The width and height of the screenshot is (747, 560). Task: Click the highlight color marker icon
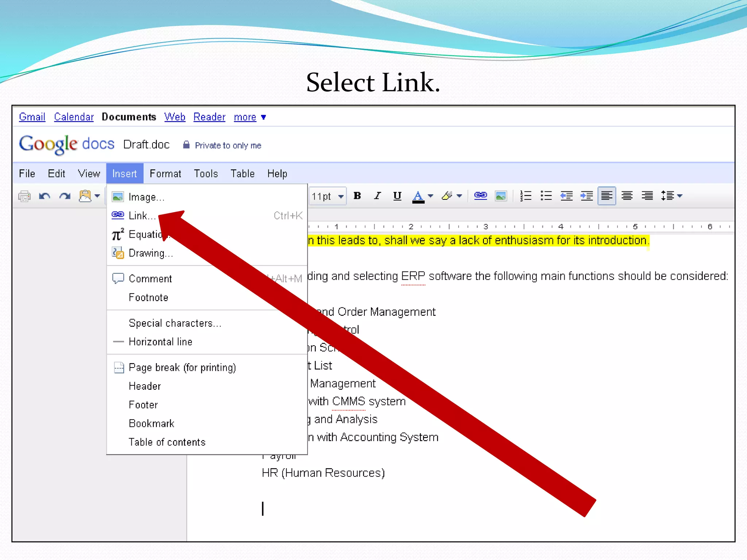[x=447, y=196]
